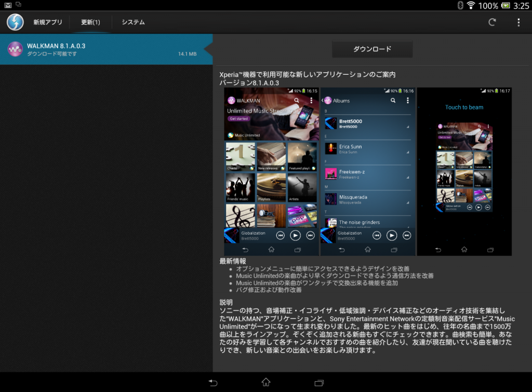The height and width of the screenshot is (392, 532).
Task: Tap the screen mirroring status bar icon
Action: point(18,5)
